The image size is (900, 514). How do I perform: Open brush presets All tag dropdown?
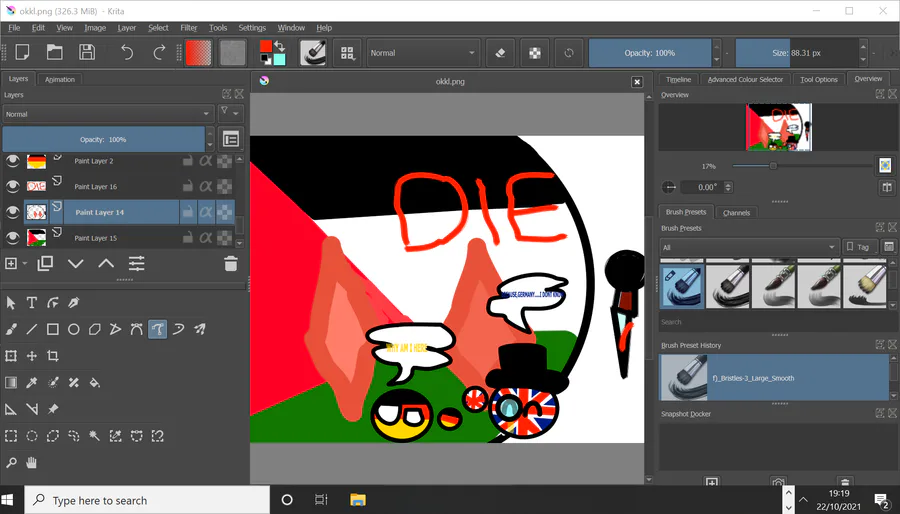click(x=748, y=247)
